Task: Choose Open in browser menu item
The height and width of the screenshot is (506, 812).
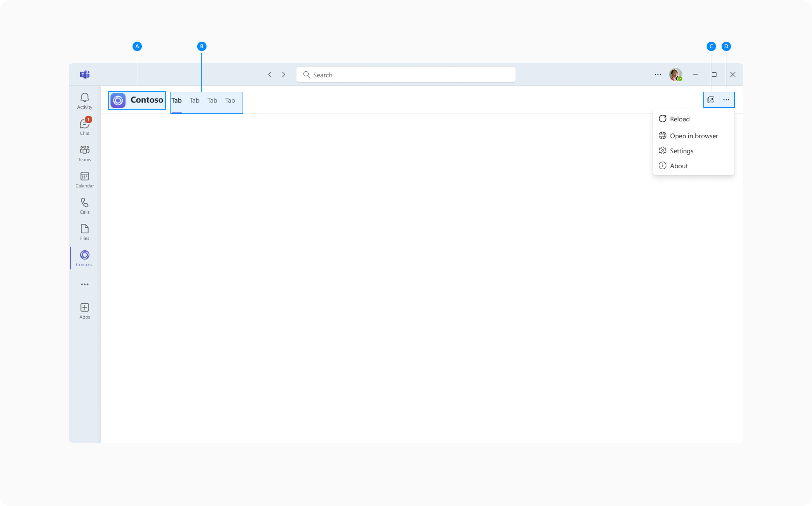Action: click(x=693, y=136)
